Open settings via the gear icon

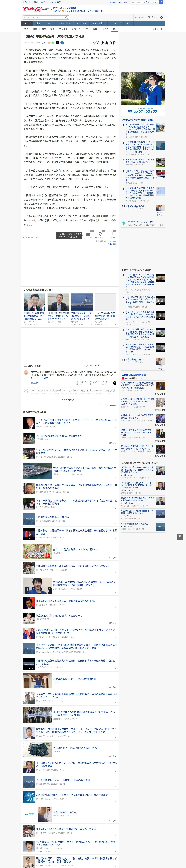(161, 18)
